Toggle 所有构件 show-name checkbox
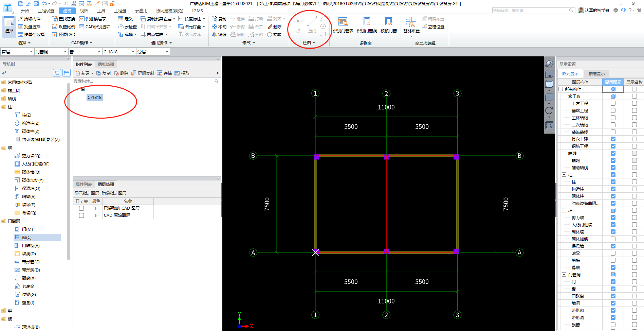The height and width of the screenshot is (331, 644). point(634,89)
